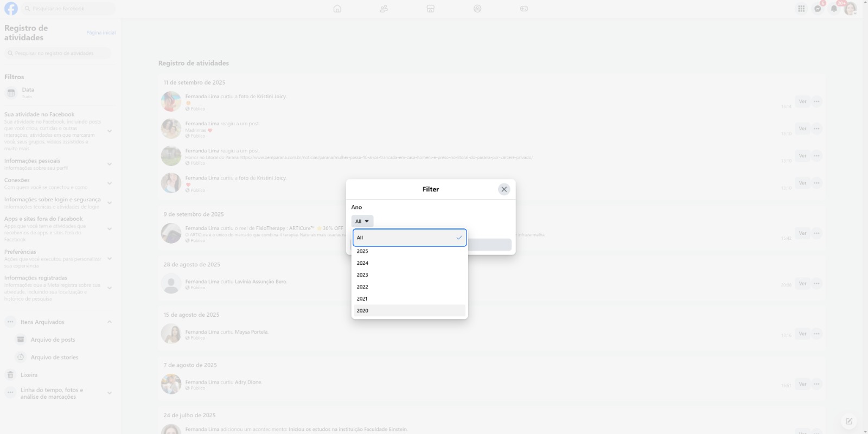Close the Filter dialog
The height and width of the screenshot is (434, 868).
coord(504,189)
